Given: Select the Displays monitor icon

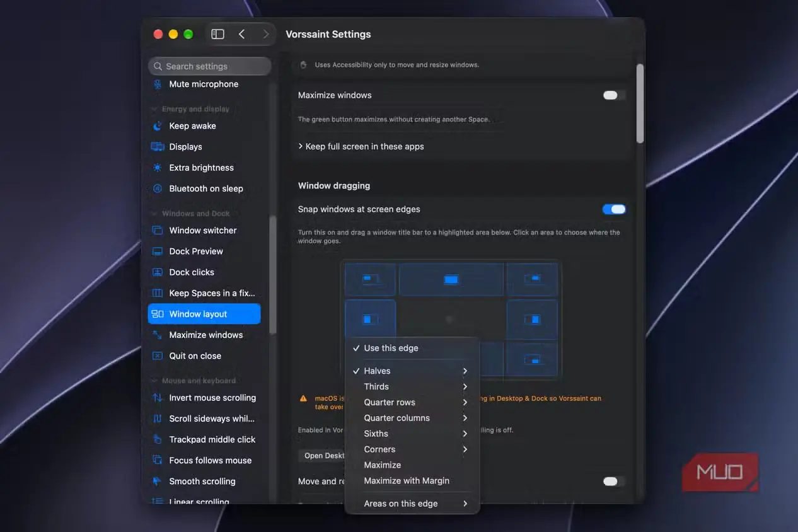Looking at the screenshot, I should [x=158, y=147].
